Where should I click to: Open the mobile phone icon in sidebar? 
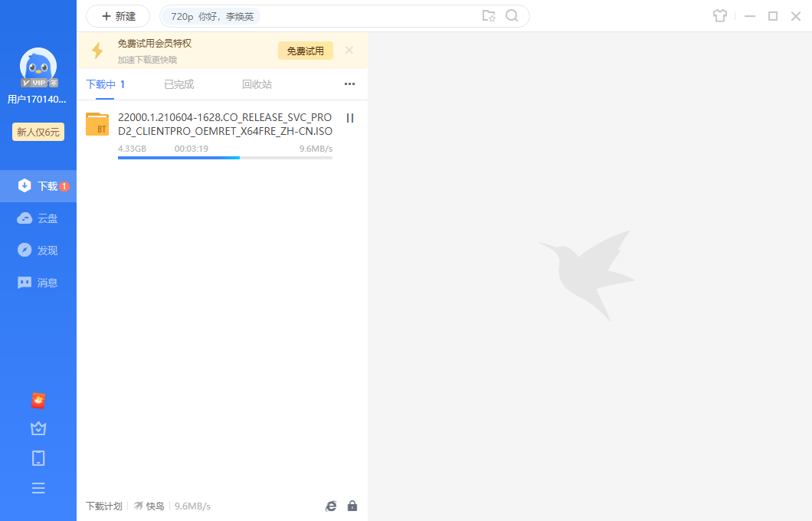[x=38, y=458]
